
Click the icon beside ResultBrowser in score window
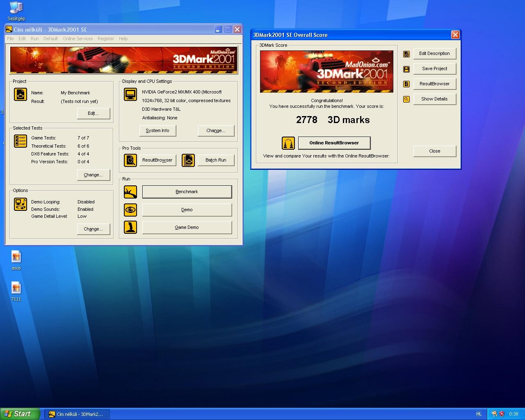tap(406, 84)
